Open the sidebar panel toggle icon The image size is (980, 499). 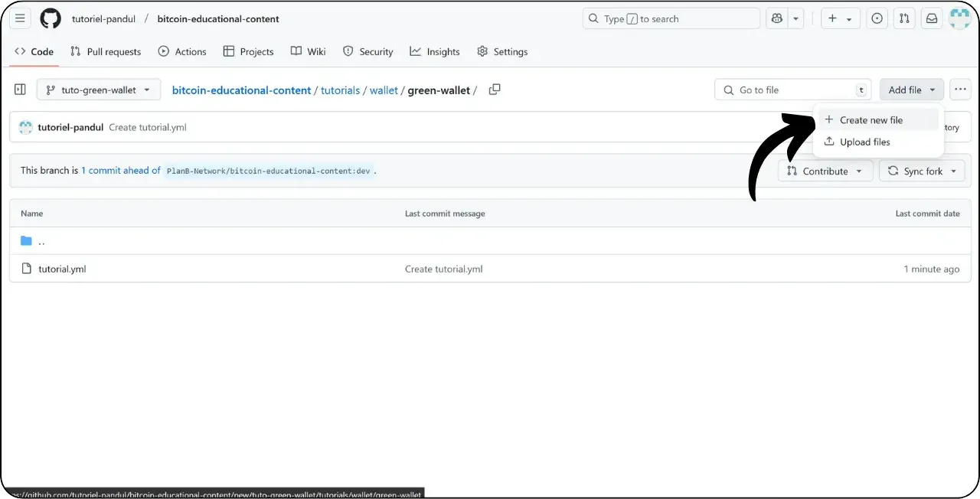(x=20, y=89)
